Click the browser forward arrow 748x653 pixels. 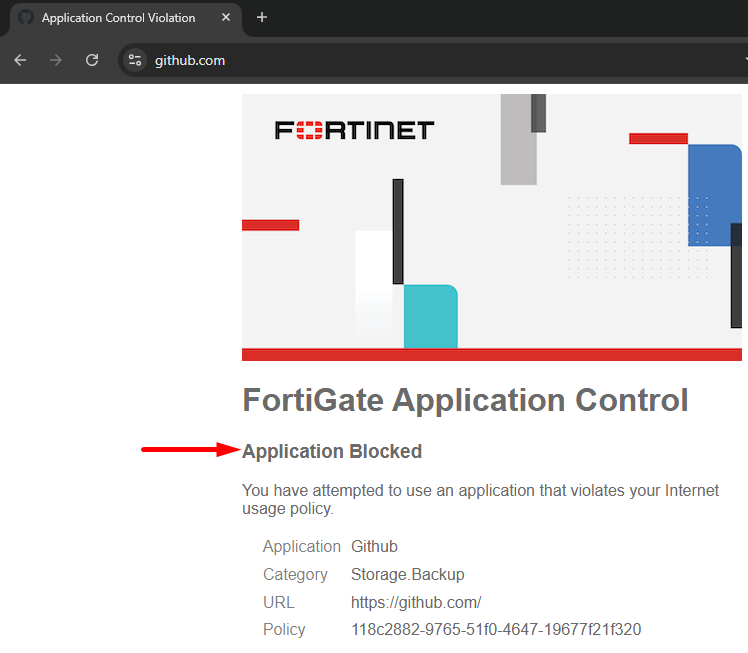[x=56, y=60]
